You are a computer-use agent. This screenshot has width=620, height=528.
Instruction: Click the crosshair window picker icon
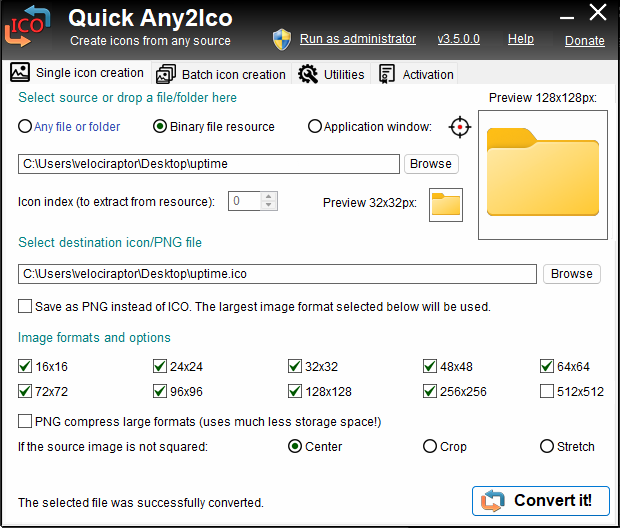[x=460, y=127]
